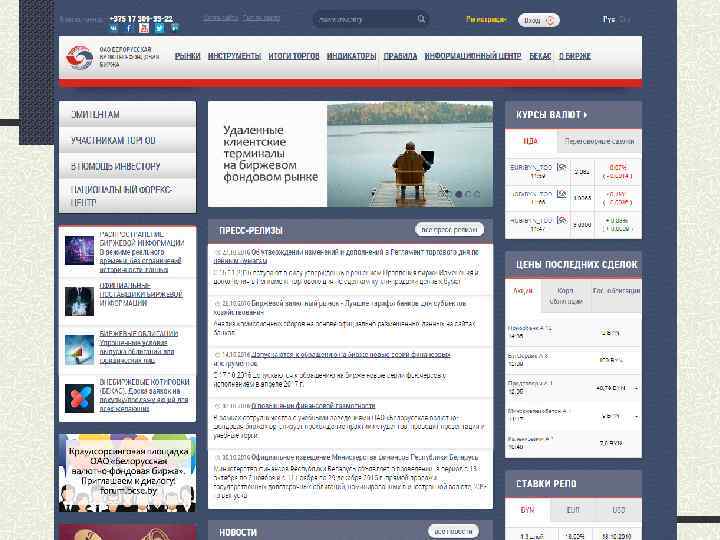The image size is (720, 540).
Task: Click thumbnail beside Распространение биржевой информации
Action: pos(79,250)
